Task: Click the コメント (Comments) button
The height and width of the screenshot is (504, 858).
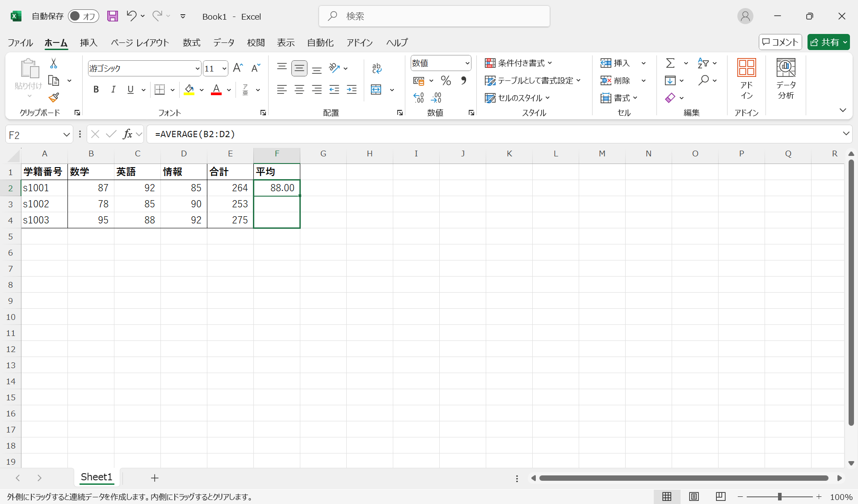Action: pos(780,42)
